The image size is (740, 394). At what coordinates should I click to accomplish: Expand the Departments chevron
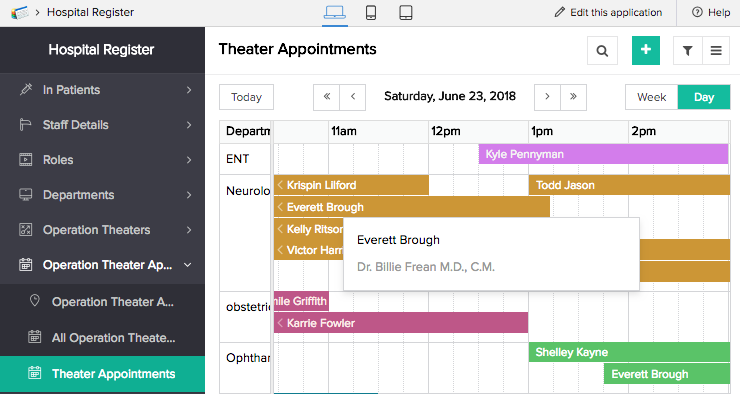(189, 194)
